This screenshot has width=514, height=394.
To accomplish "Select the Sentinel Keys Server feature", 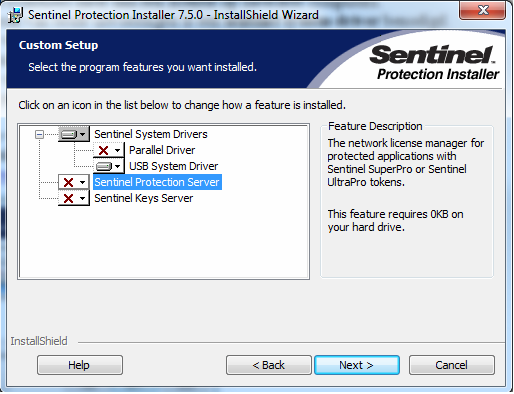I will 144,198.
